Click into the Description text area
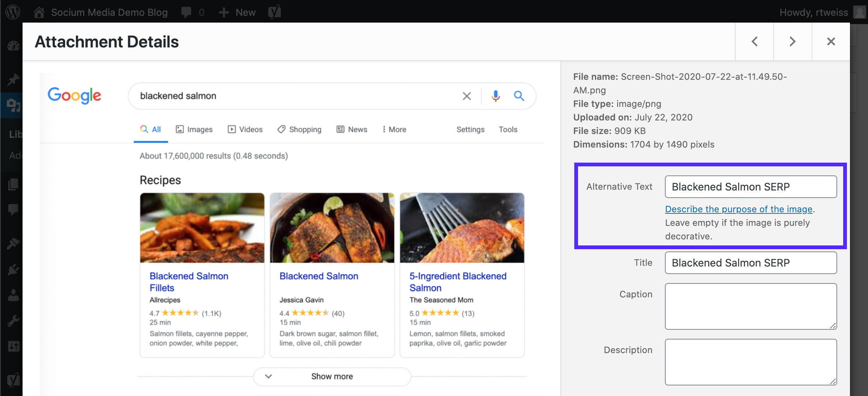Image resolution: width=868 pixels, height=396 pixels. [751, 362]
